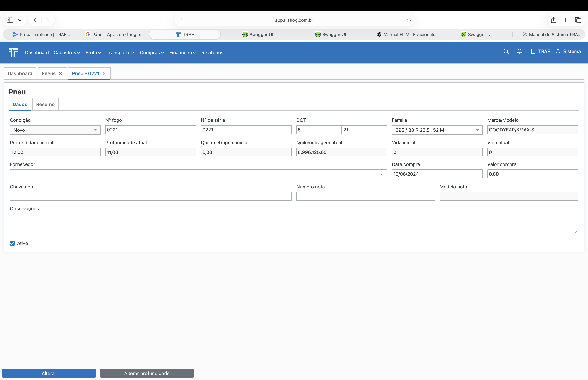Click the Observações text area

click(x=294, y=224)
